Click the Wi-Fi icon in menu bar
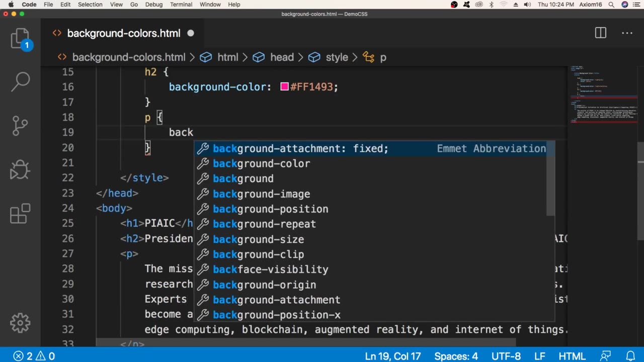Image resolution: width=644 pixels, height=362 pixels. pos(504,5)
